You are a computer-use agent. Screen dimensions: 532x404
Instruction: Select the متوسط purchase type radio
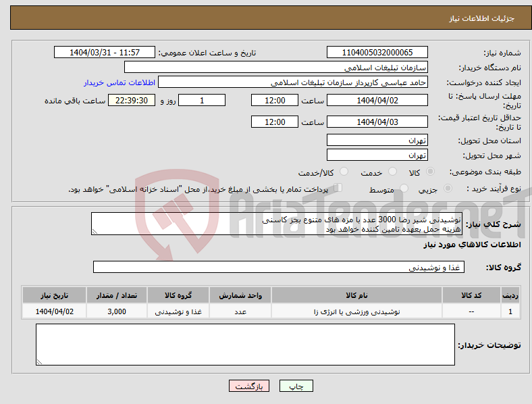[x=404, y=188]
